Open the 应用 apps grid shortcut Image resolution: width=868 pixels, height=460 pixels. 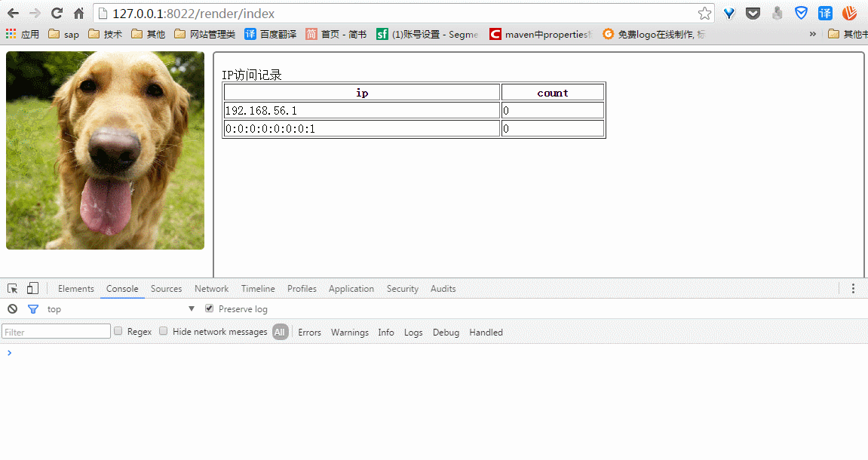click(x=23, y=35)
